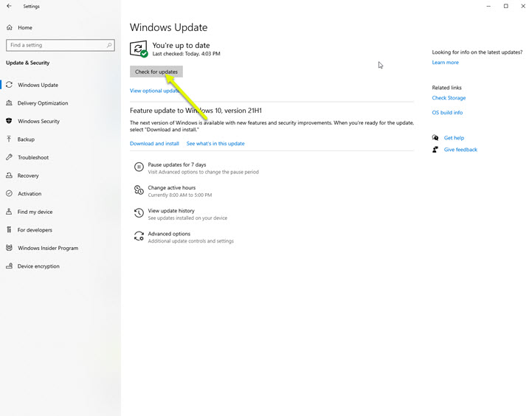Click the update status icon with green check
The height and width of the screenshot is (416, 532).
[139, 49]
